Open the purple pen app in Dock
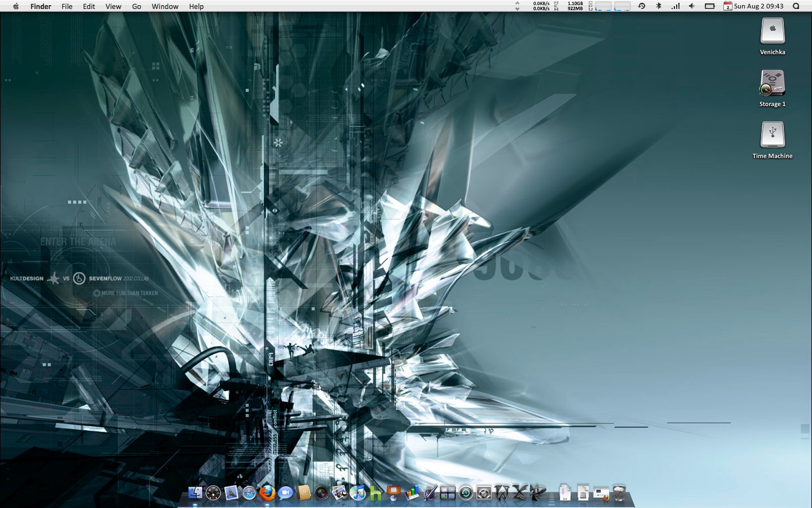Screen dimensions: 812x508 [x=430, y=493]
